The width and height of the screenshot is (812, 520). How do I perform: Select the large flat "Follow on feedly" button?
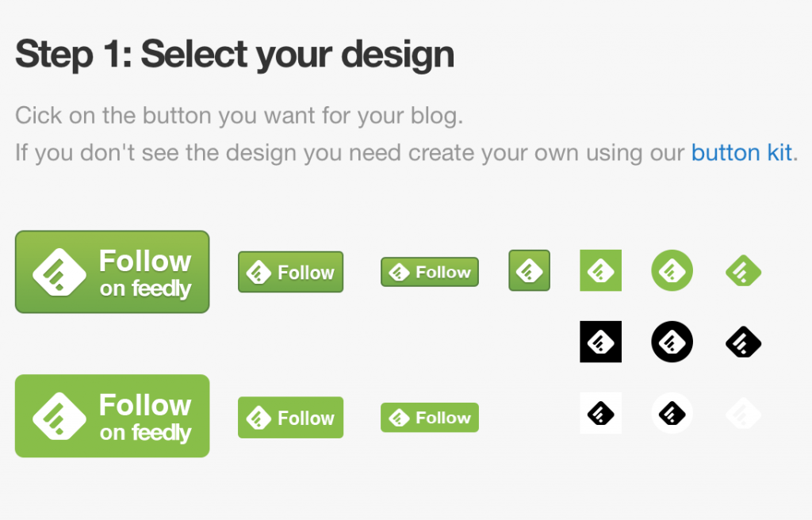click(x=112, y=416)
